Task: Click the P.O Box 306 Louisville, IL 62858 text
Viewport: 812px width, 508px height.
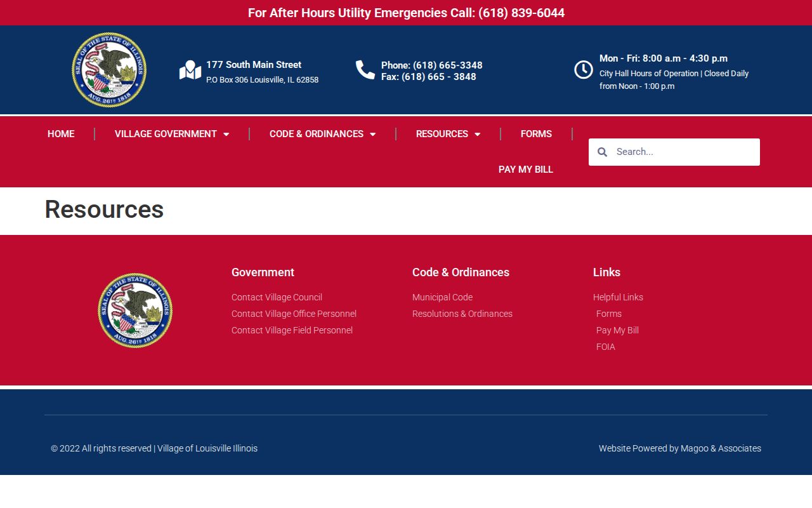Action: click(262, 80)
